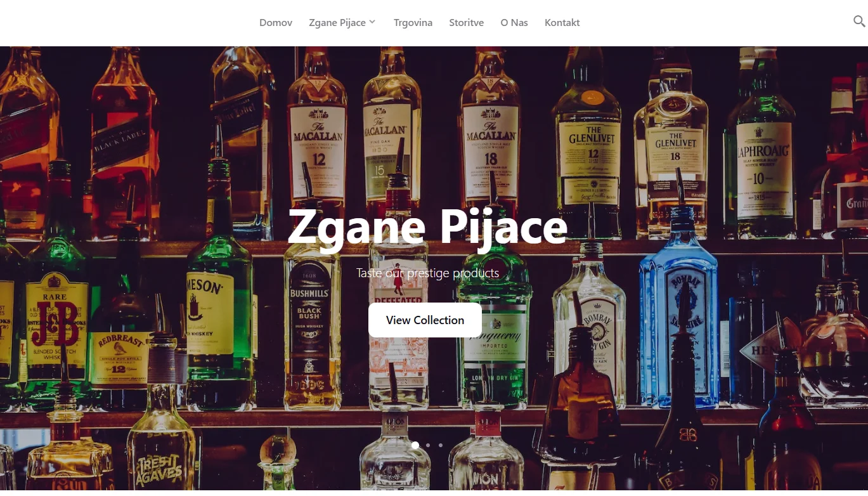Select Storitve in the navigation bar
The height and width of the screenshot is (496, 868).
466,23
